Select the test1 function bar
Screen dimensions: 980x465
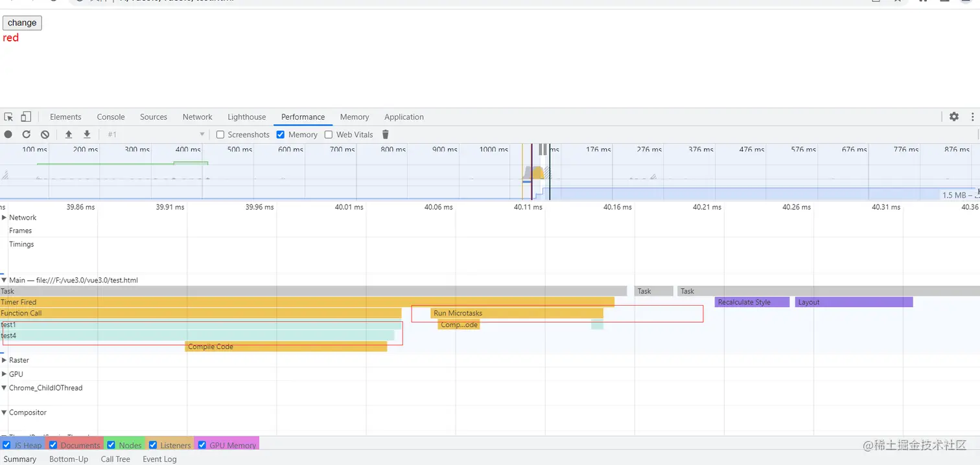click(201, 324)
